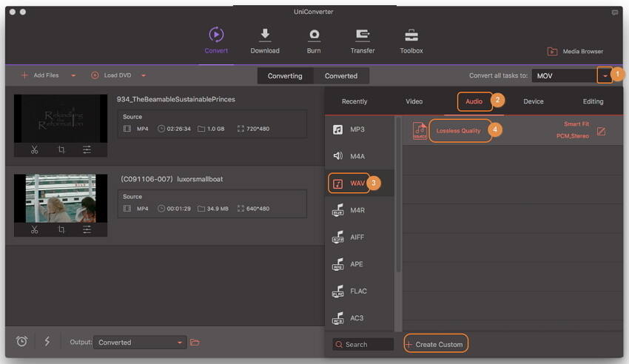629x364 pixels.
Task: Switch to the Converting tab
Action: [x=285, y=75]
